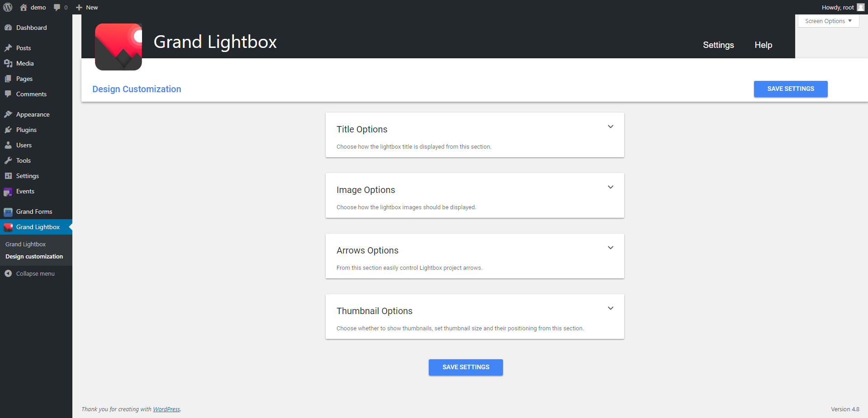The image size is (868, 418).
Task: Open the Media menu label
Action: point(25,63)
